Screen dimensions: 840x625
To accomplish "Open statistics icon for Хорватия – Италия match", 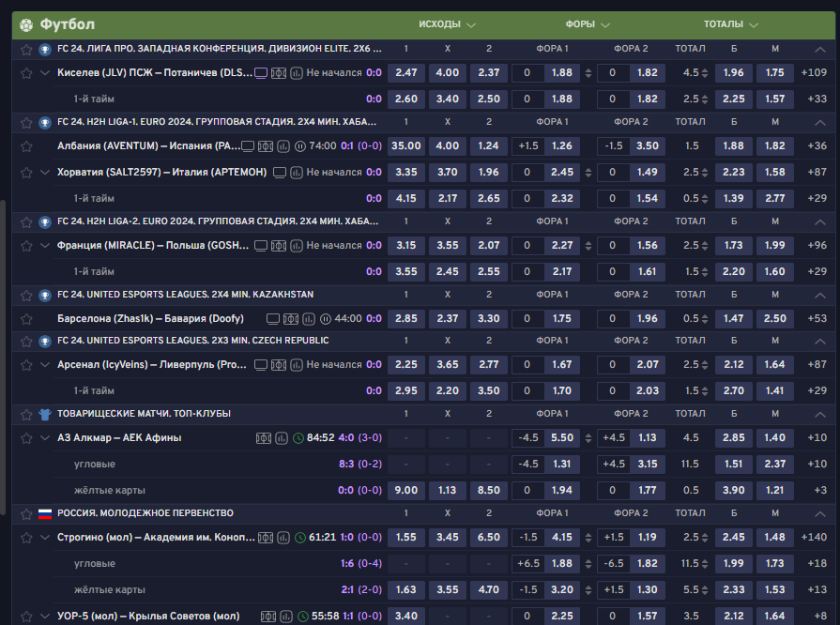I will point(296,172).
